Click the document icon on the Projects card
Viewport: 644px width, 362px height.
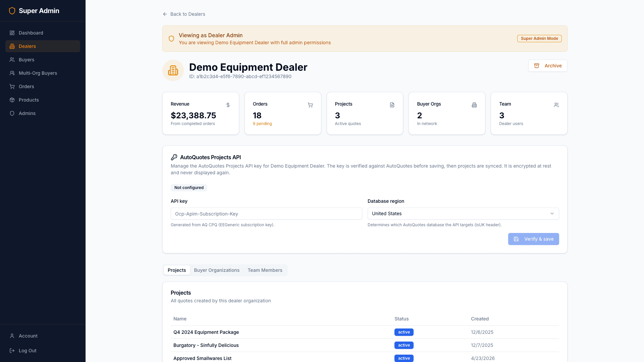click(392, 105)
